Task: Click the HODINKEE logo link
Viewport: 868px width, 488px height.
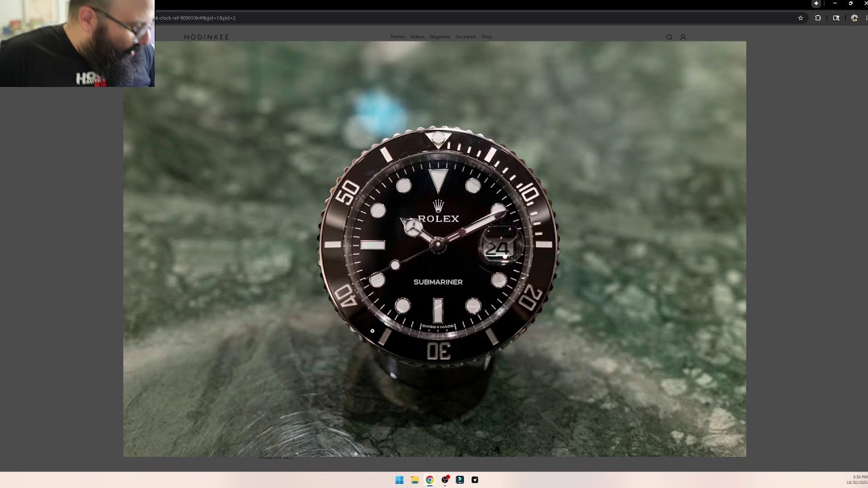Action: point(207,37)
